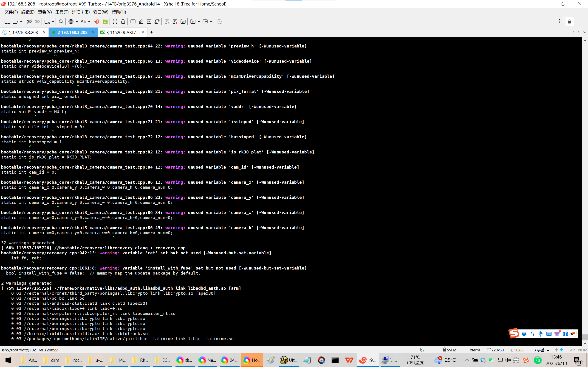588x367 pixels.
Task: Toggle NUM indicator in status bar
Action: (582, 350)
